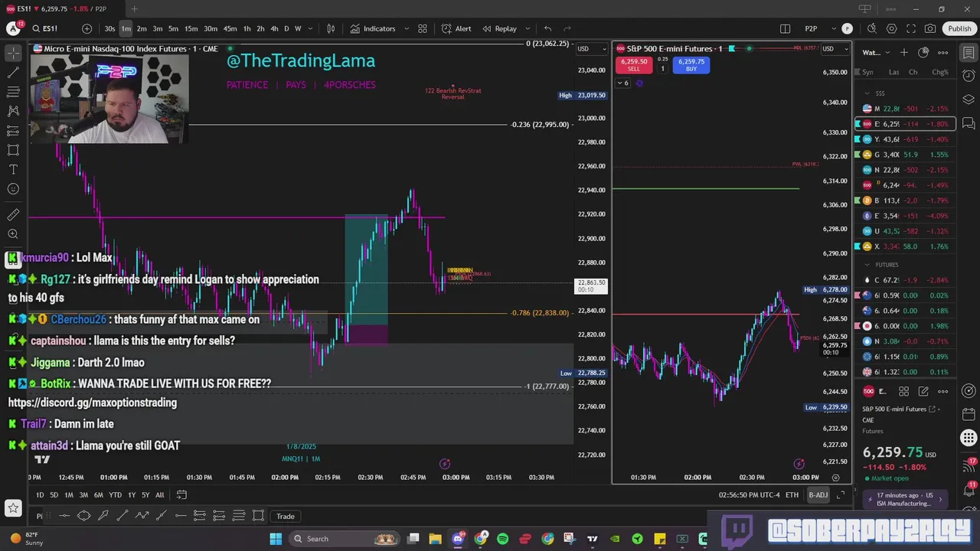This screenshot has width=980, height=551.
Task: Expand the Replay options dropdown arrow
Action: 527,28
